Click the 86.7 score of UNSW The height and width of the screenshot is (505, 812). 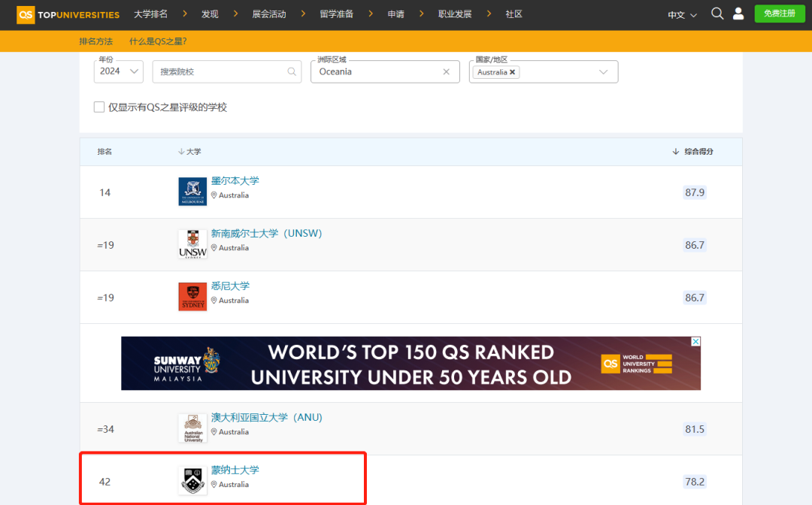(695, 245)
